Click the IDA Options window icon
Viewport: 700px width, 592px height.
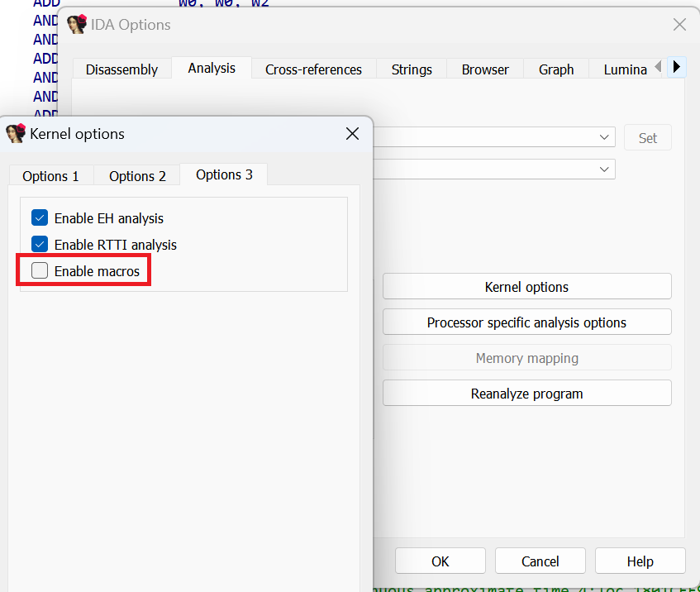point(77,24)
